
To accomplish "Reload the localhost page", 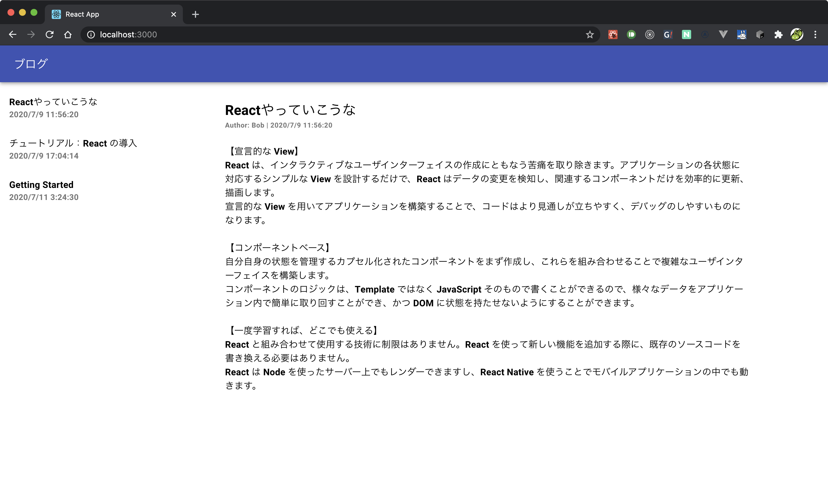I will coord(49,34).
